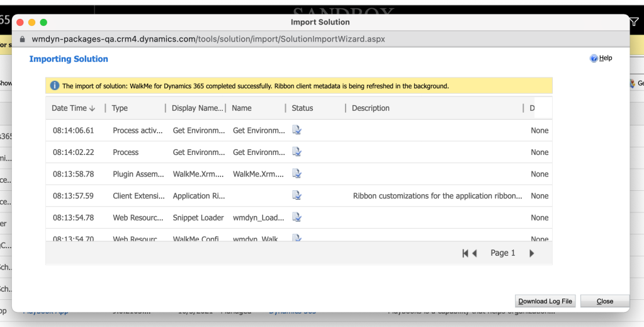Click the URL address bar
The image size is (644, 327).
[x=208, y=39]
